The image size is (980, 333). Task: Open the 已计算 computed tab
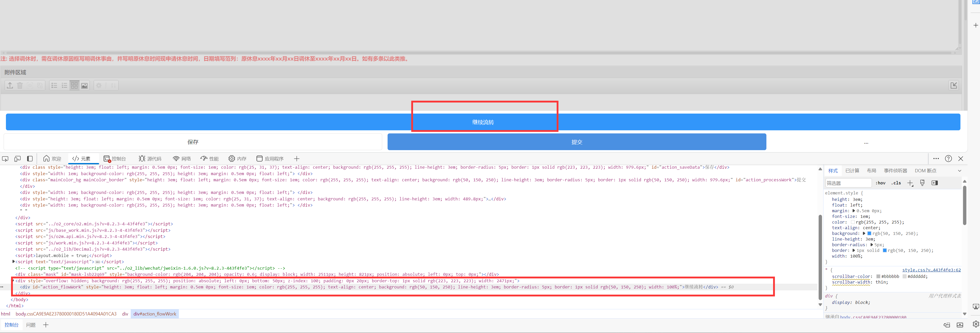(852, 171)
